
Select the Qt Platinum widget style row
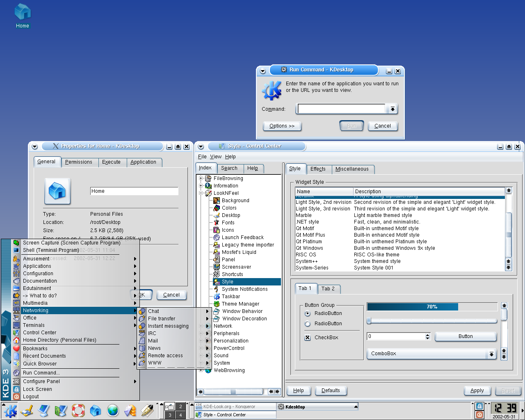[400, 242]
